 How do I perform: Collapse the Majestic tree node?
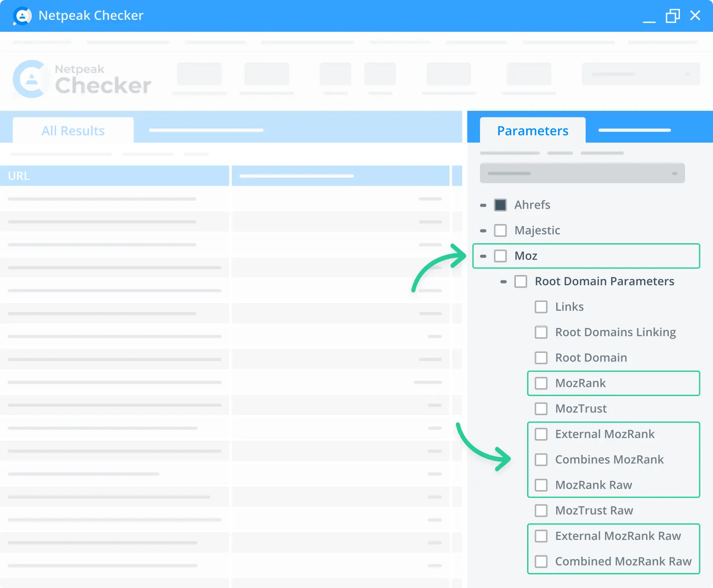click(483, 231)
